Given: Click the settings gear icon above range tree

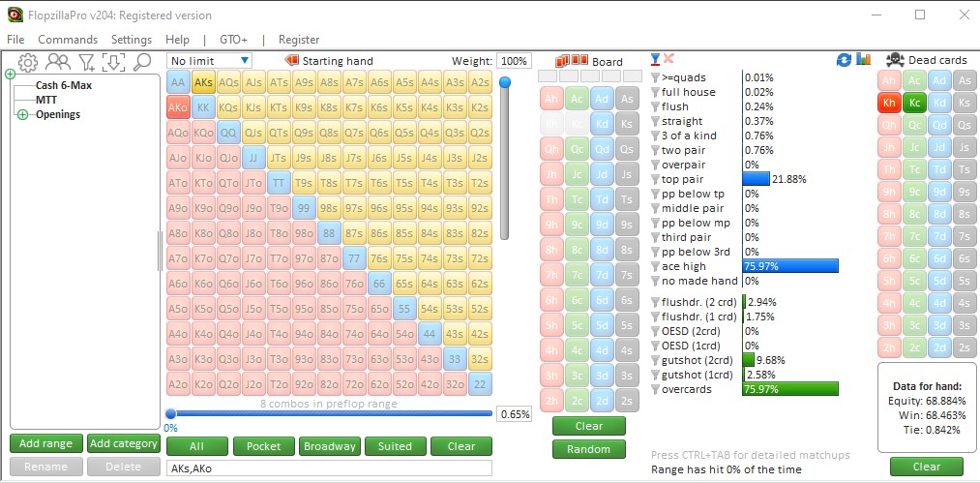Looking at the screenshot, I should click(28, 62).
